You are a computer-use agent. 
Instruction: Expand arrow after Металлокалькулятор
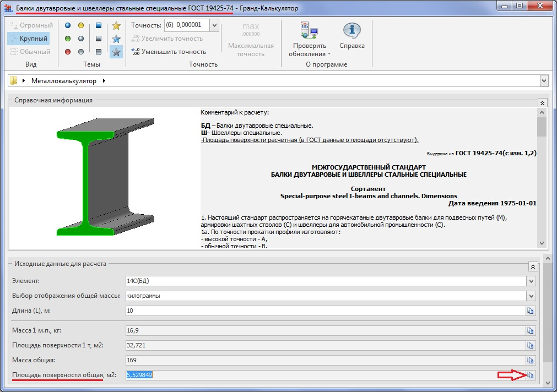(104, 80)
